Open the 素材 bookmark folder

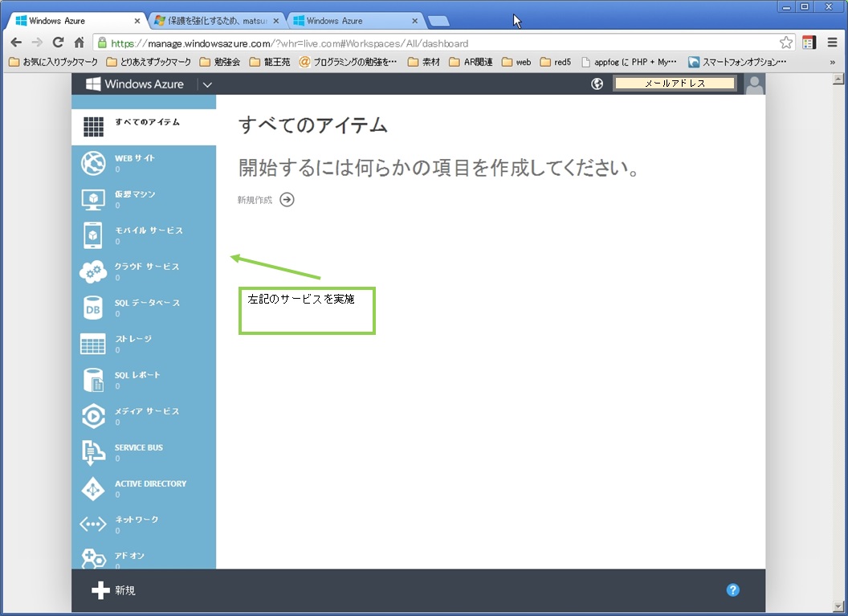coord(424,62)
